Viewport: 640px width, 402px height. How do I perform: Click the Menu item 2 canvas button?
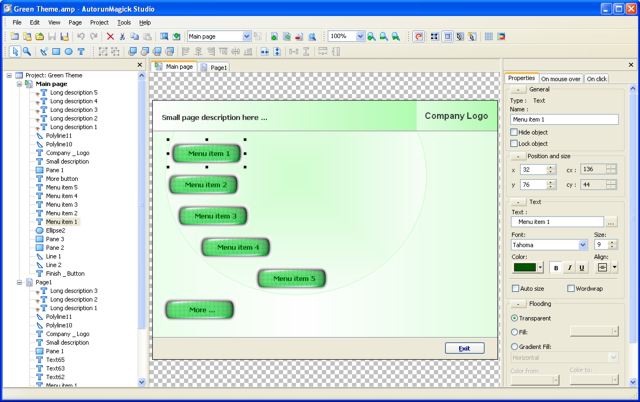click(203, 185)
